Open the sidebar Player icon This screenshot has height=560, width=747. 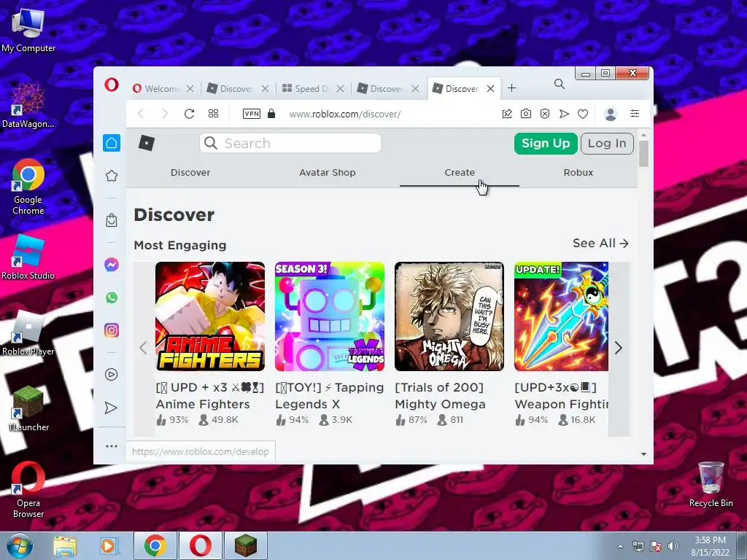point(112,375)
